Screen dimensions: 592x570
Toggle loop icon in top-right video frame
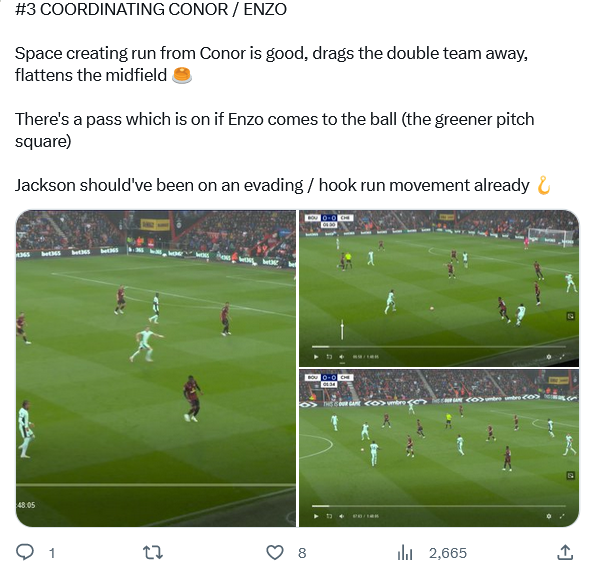click(329, 357)
